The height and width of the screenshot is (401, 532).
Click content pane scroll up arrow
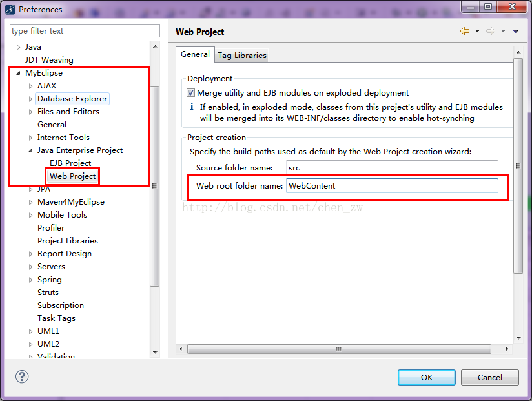518,52
